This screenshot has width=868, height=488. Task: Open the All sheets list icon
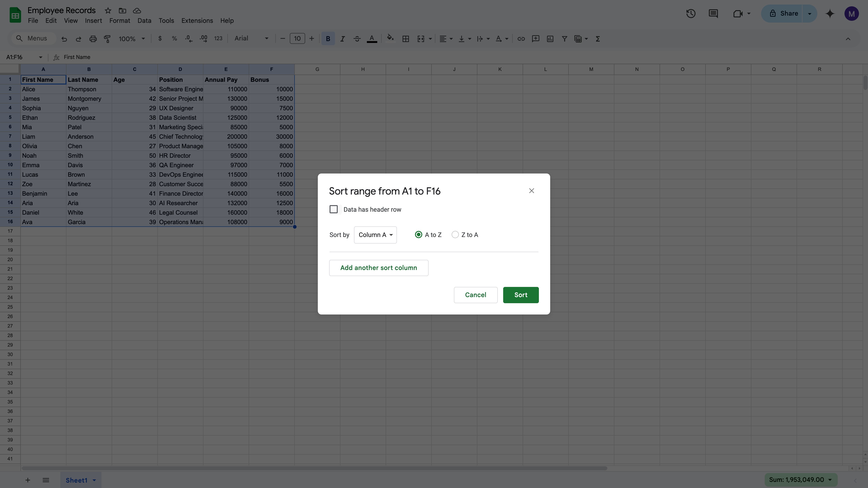coord(46,480)
